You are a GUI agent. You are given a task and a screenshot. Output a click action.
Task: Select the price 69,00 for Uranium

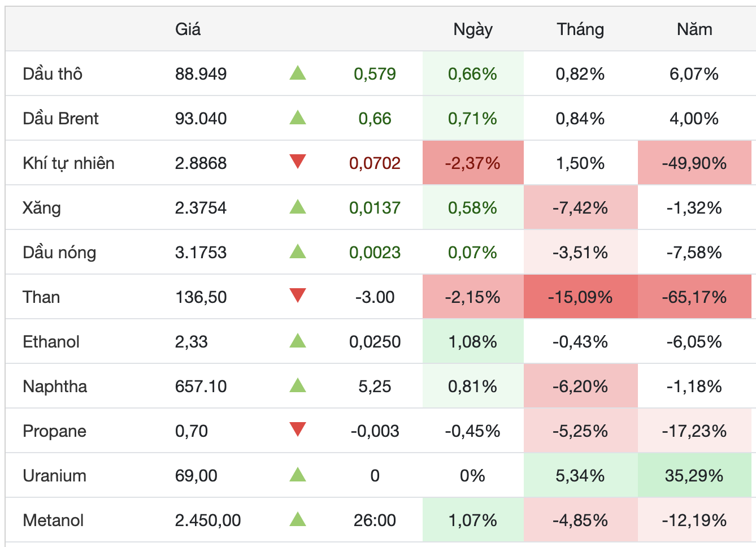click(x=196, y=476)
